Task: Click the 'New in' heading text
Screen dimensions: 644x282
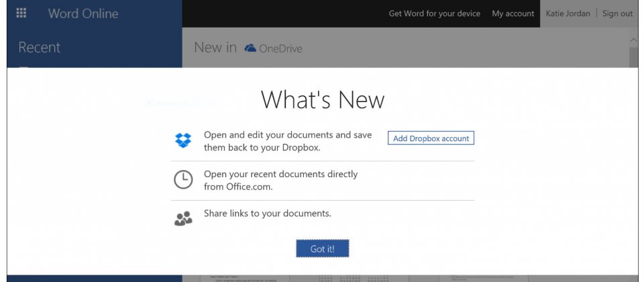Action: coord(215,48)
